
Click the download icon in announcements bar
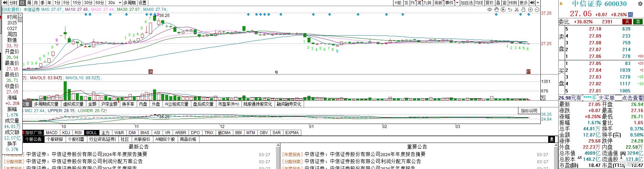click(552, 139)
